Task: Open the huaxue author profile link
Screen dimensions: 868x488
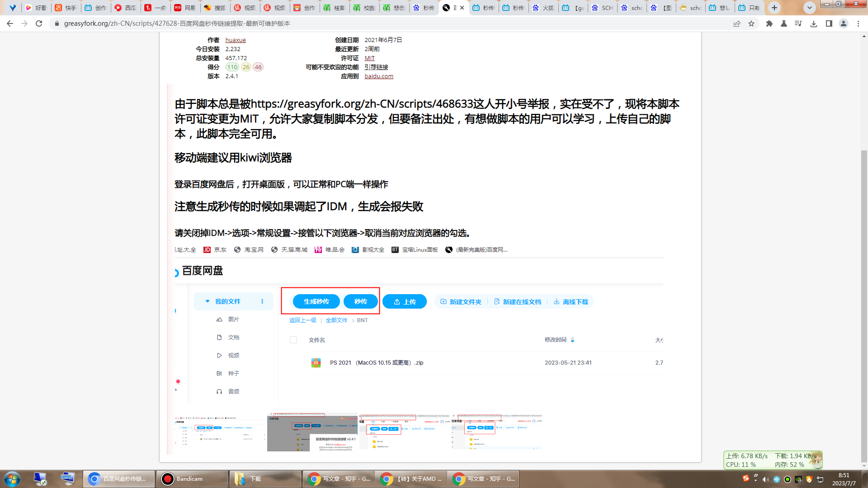Action: click(236, 40)
